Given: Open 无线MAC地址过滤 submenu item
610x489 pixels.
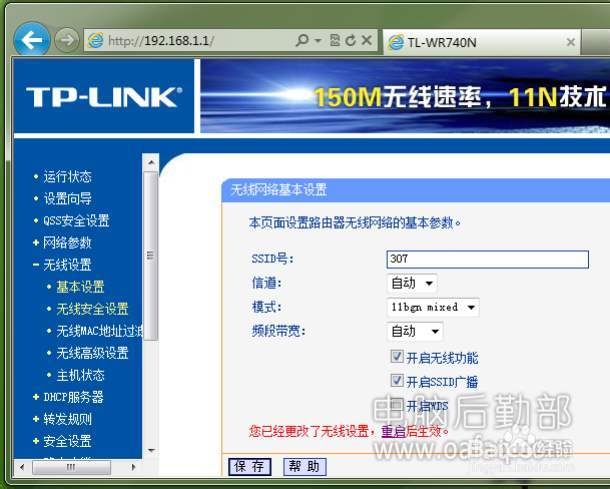Looking at the screenshot, I should [99, 331].
